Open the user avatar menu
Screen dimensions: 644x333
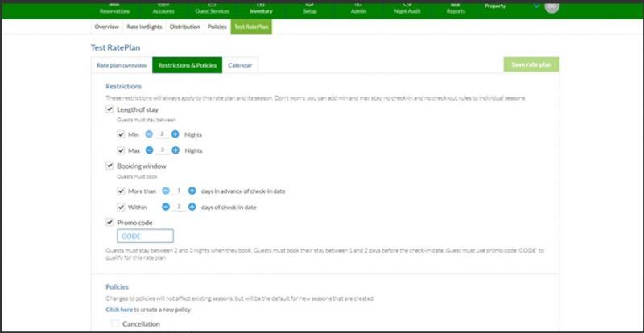tap(551, 6)
